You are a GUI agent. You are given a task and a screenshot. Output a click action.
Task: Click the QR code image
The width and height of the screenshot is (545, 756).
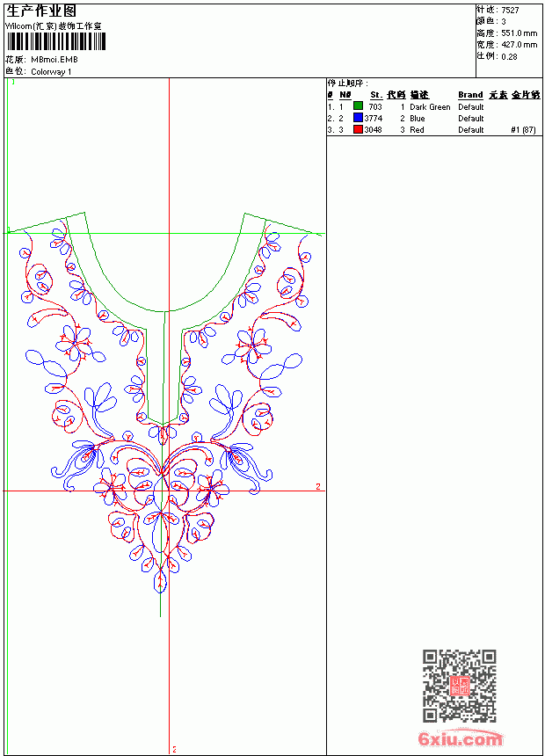pos(460,686)
